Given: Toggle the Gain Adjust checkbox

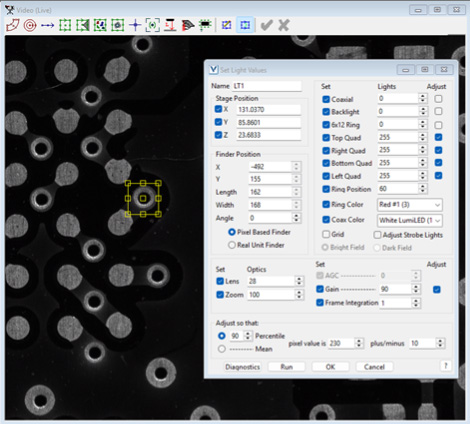Looking at the screenshot, I should (x=436, y=289).
